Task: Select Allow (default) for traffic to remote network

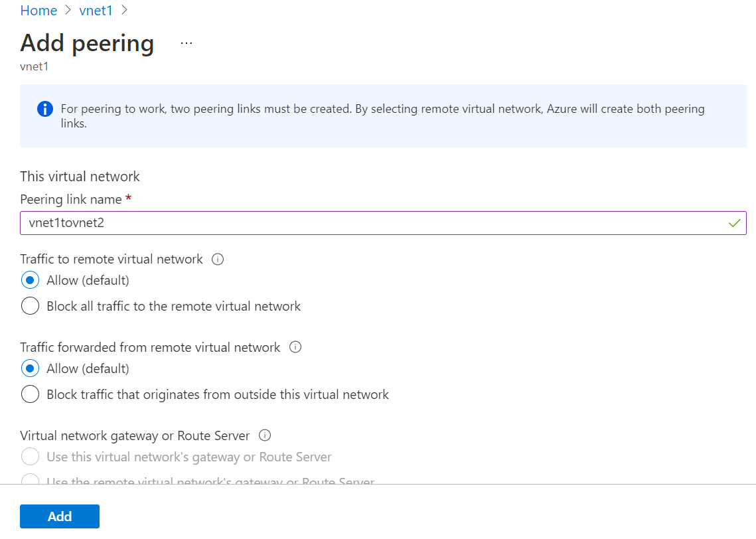Action: point(30,280)
